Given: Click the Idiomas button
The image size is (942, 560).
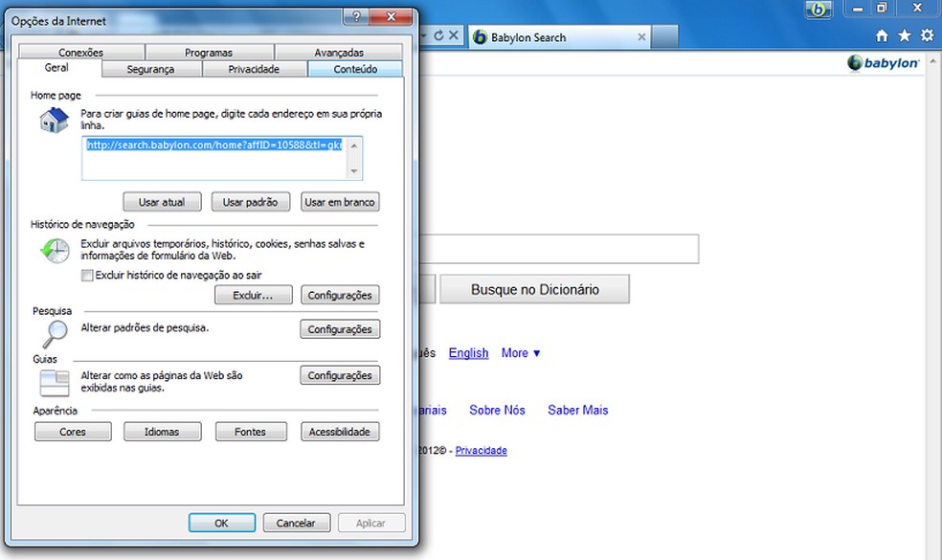Looking at the screenshot, I should click(162, 432).
